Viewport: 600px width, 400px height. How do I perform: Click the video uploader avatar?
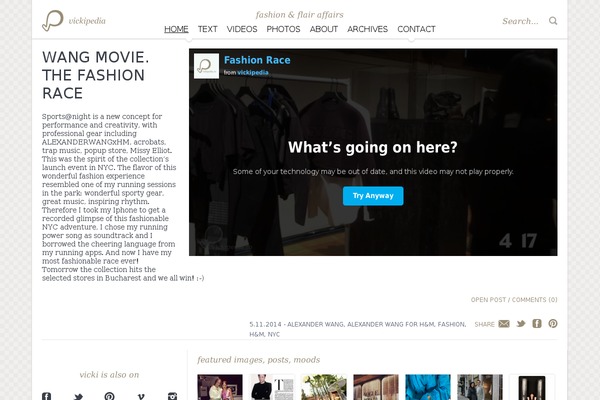(207, 66)
